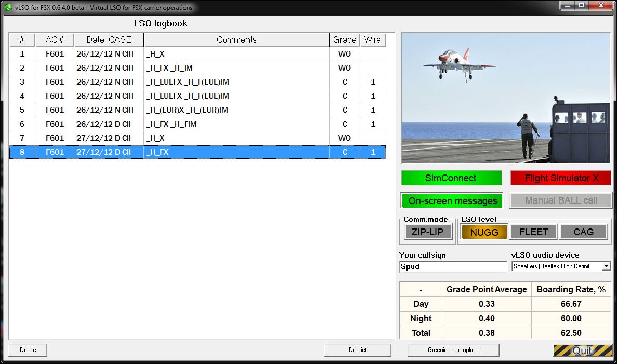Image resolution: width=617 pixels, height=364 pixels.
Task: Select row with comment _H_FX _H_IM
Action: point(198,68)
